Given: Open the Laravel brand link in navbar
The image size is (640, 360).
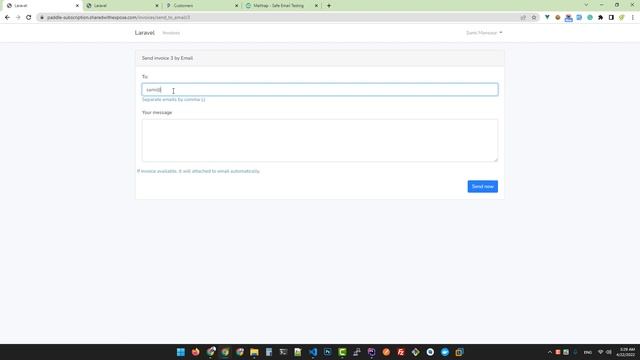Looking at the screenshot, I should click(x=144, y=33).
